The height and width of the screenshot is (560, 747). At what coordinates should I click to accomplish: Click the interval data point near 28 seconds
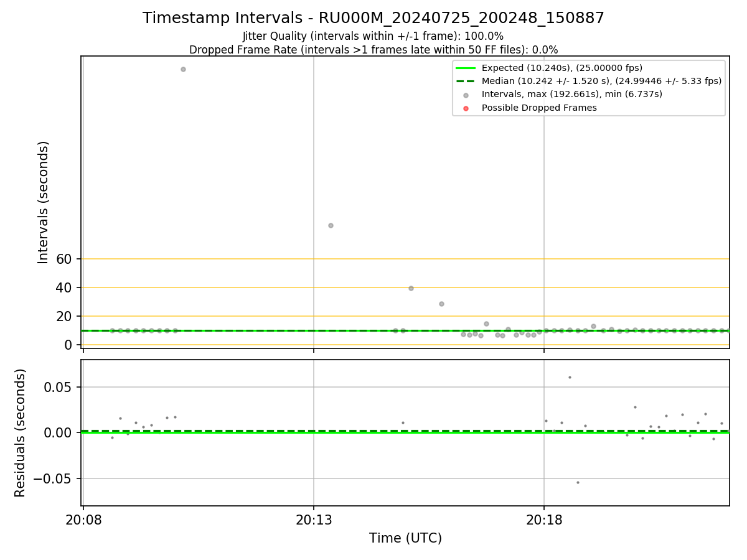[x=441, y=304]
